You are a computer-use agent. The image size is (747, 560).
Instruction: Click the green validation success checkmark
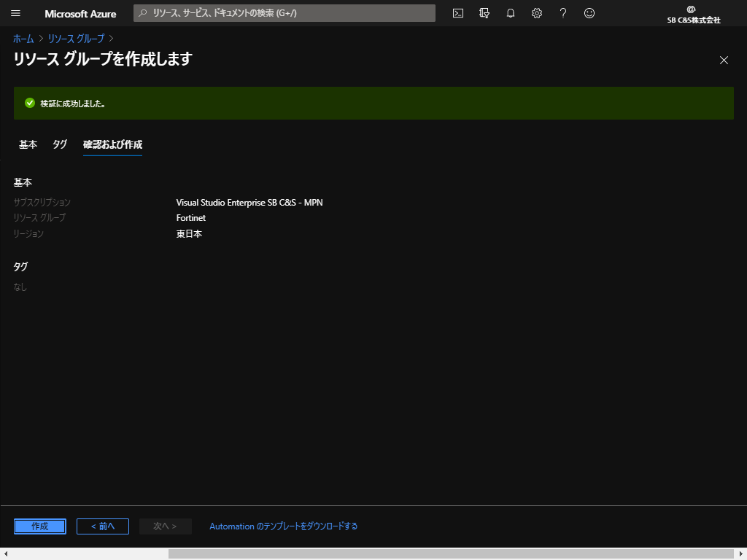(29, 103)
